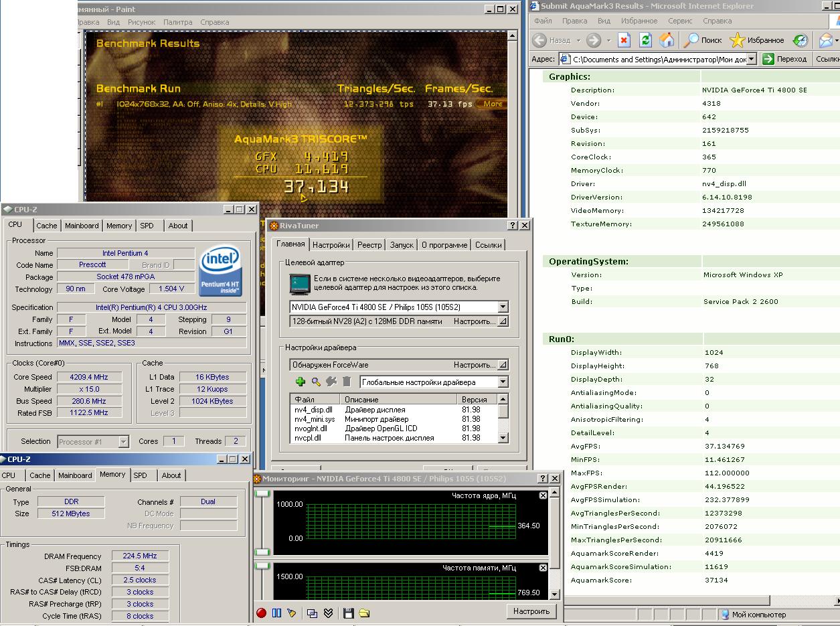The image size is (840, 626).
Task: Refresh the page in Internet Explorer
Action: click(x=645, y=40)
